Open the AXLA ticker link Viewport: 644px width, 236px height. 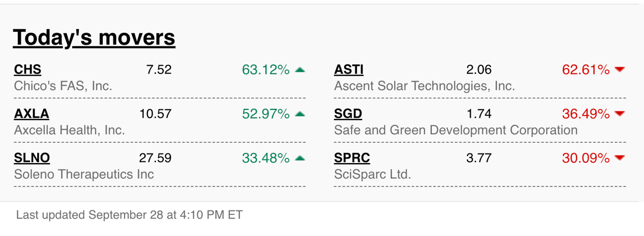click(x=32, y=114)
